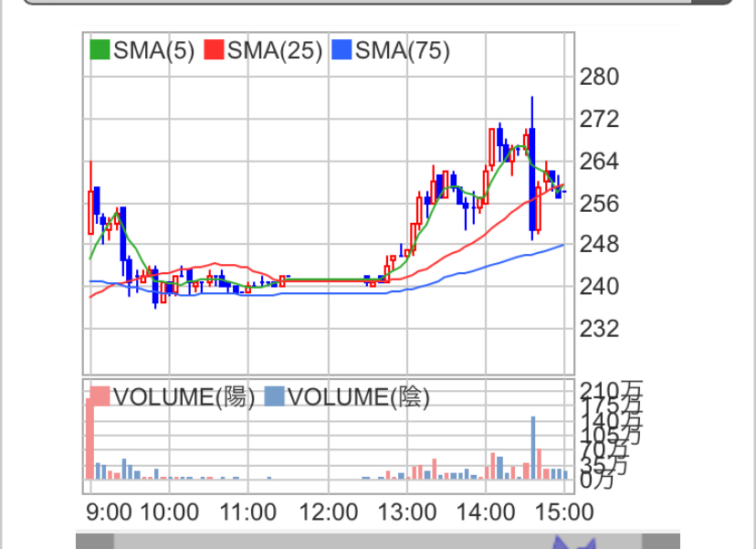Click the pink VOLUME(陽) legend swatch

click(99, 396)
